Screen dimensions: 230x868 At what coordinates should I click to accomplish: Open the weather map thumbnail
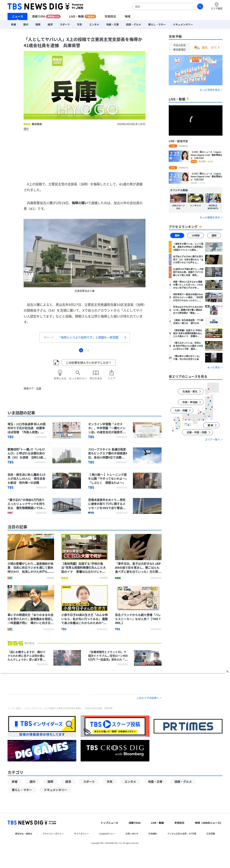click(x=195, y=70)
